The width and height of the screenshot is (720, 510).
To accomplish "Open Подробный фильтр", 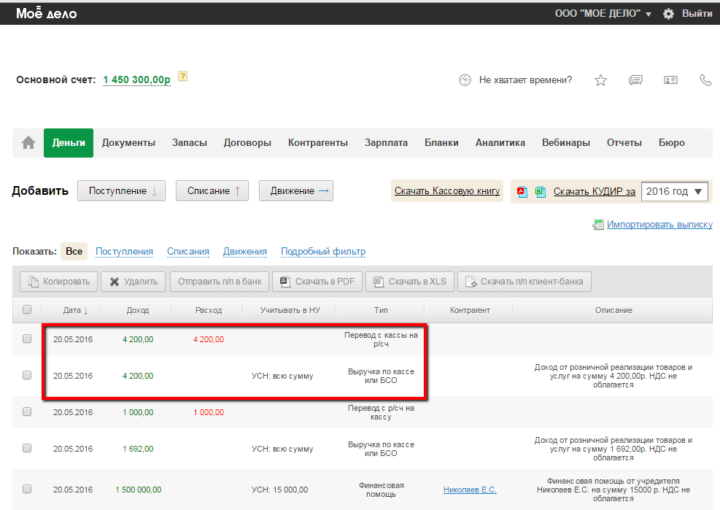I will (x=323, y=252).
